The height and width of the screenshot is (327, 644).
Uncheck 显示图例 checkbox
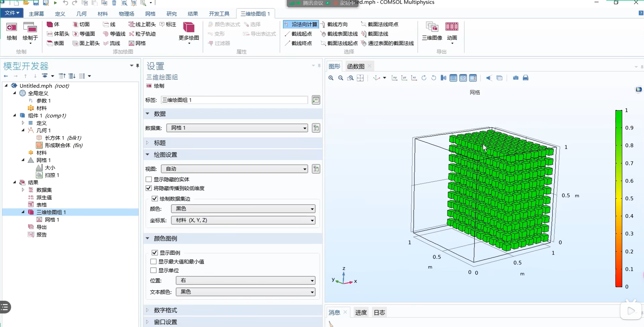point(154,253)
